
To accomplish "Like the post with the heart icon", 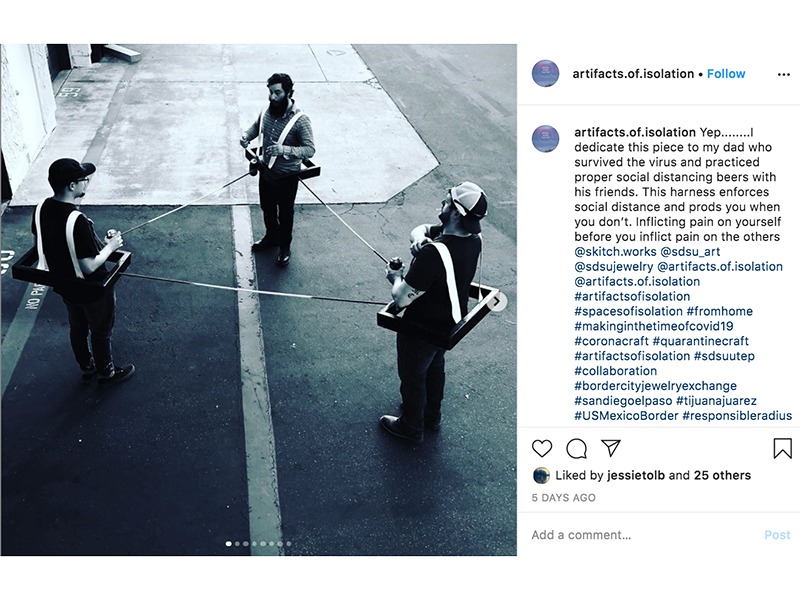I will tap(542, 448).
